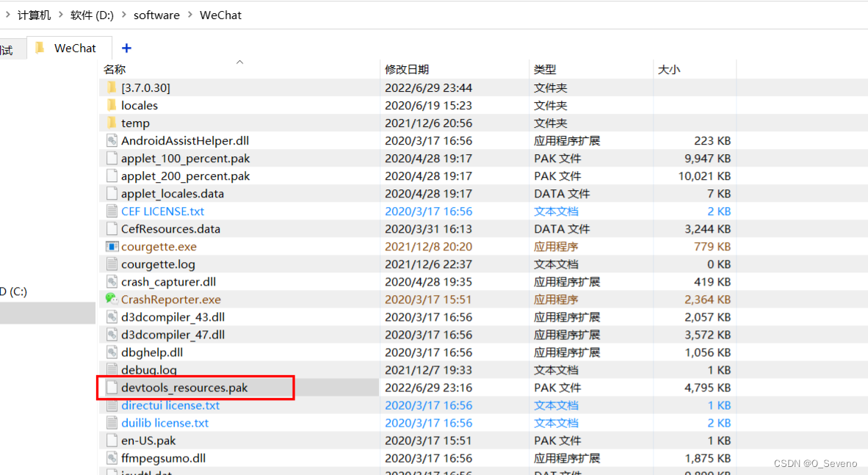The image size is (868, 475).
Task: Sort by 类型 column header
Action: click(x=545, y=69)
